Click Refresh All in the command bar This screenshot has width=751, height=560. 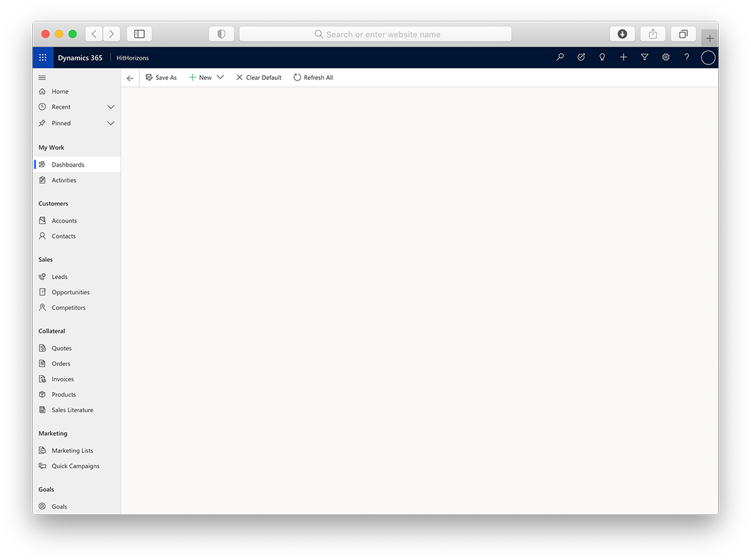coord(314,78)
